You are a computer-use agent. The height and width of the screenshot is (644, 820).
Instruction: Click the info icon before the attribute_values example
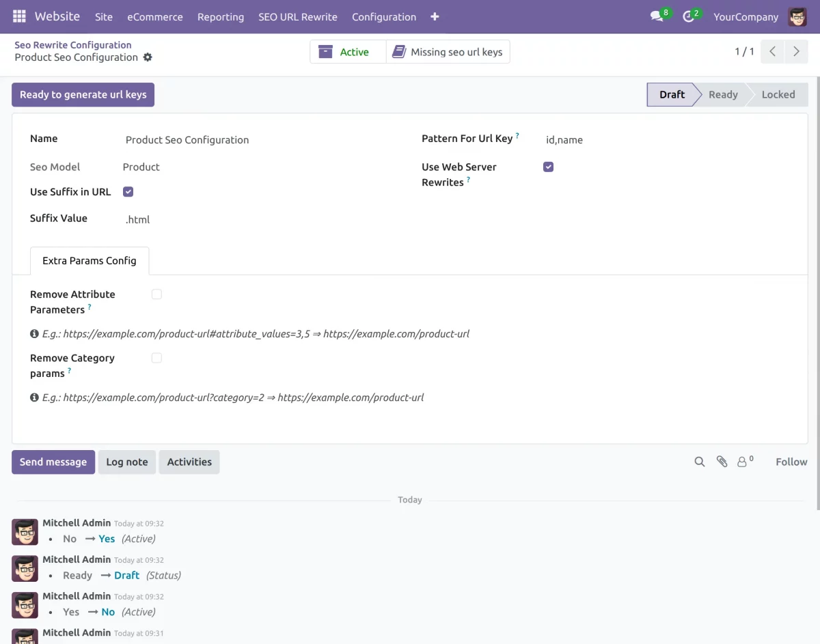(34, 333)
